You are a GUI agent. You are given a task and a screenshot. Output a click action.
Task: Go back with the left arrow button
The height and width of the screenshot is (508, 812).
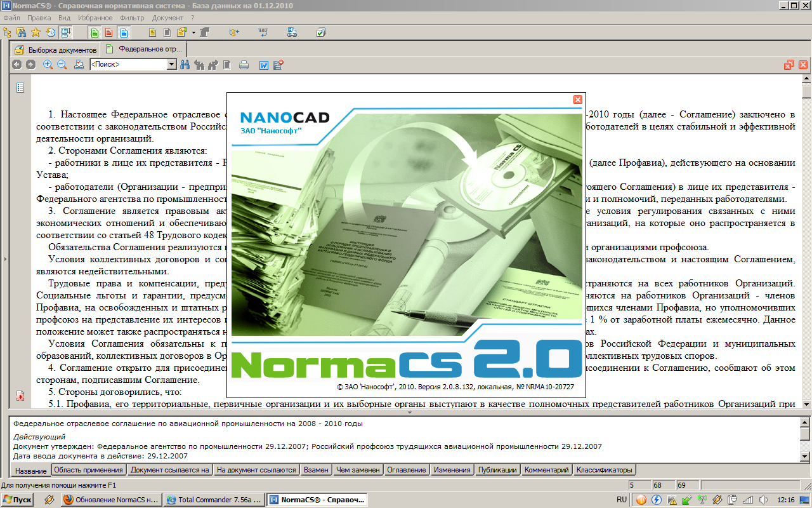[16, 64]
